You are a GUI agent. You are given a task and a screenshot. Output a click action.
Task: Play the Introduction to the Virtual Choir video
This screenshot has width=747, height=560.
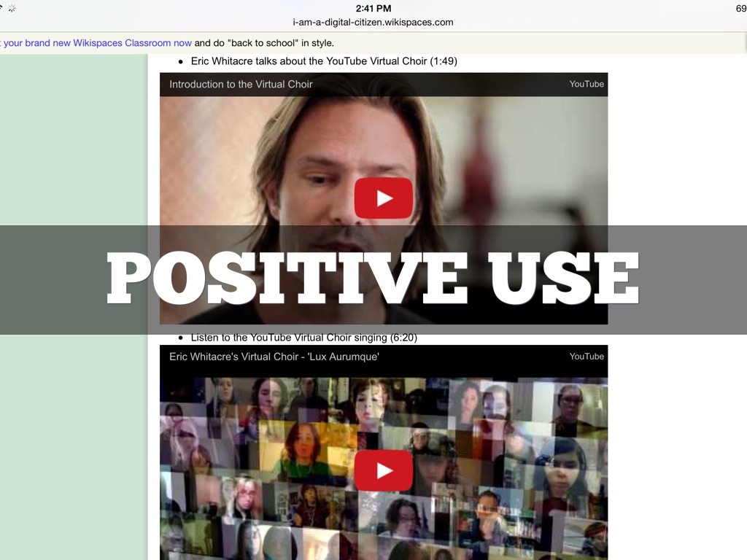[384, 198]
